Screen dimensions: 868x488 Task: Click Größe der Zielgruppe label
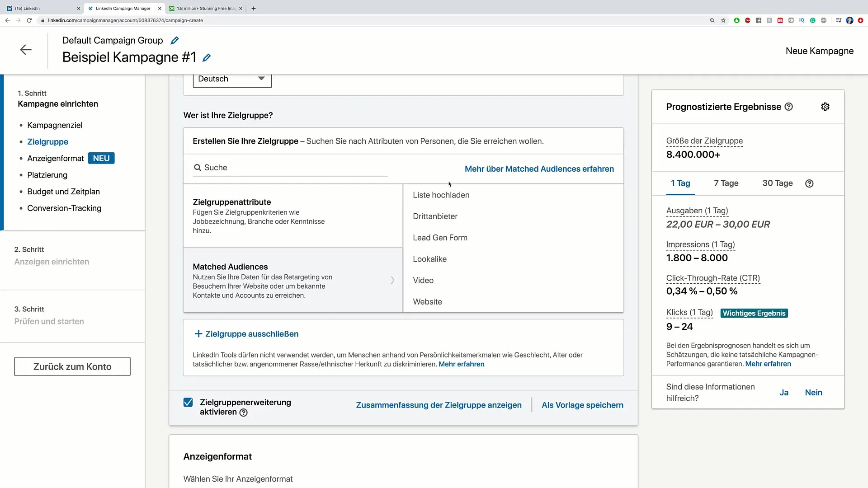[x=704, y=141]
